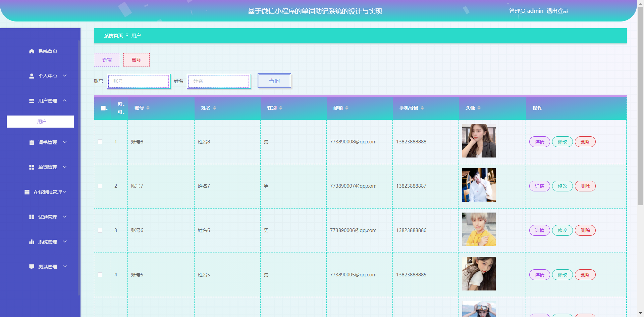
Task: Expand the 试题管理 menu chevron
Action: (x=65, y=217)
